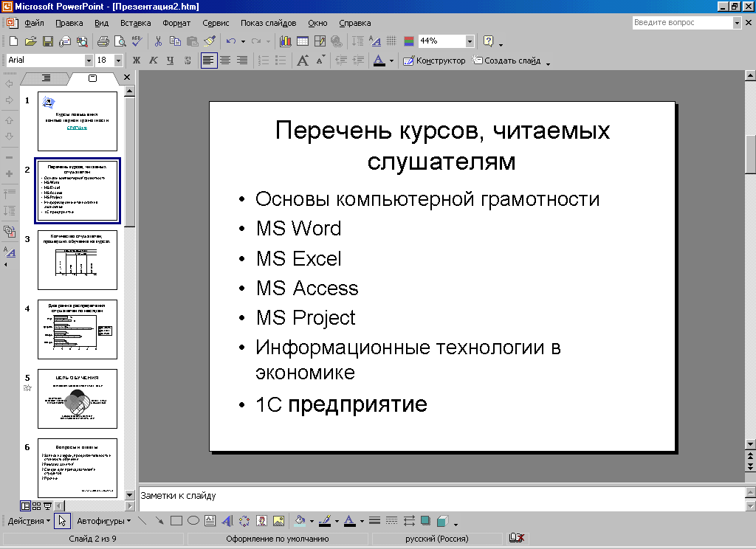756x549 pixels.
Task: Insert a chart with the chart icon
Action: pos(286,41)
